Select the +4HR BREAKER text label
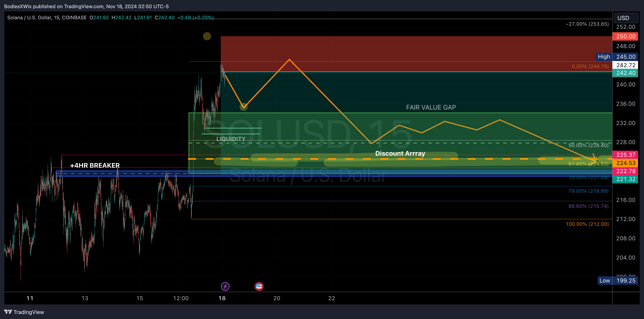The width and height of the screenshot is (644, 319). [x=95, y=165]
